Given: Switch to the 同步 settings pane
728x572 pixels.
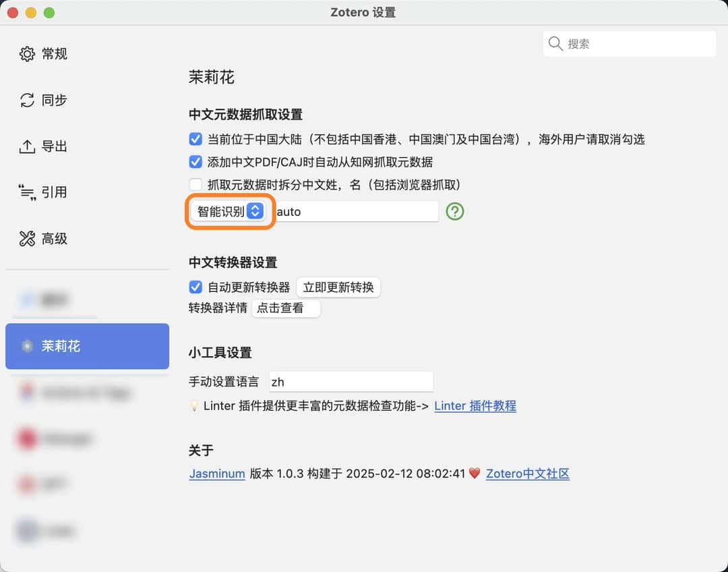Looking at the screenshot, I should [x=54, y=101].
